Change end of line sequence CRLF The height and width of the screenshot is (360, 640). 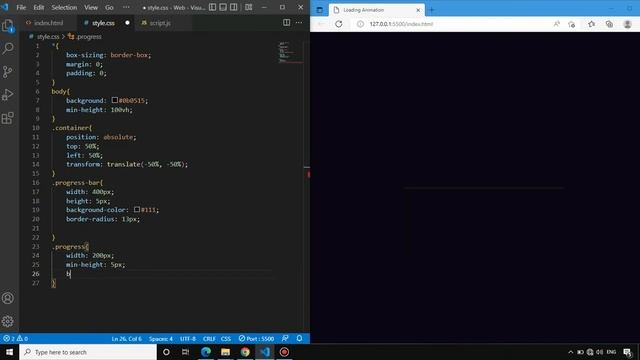(x=209, y=338)
